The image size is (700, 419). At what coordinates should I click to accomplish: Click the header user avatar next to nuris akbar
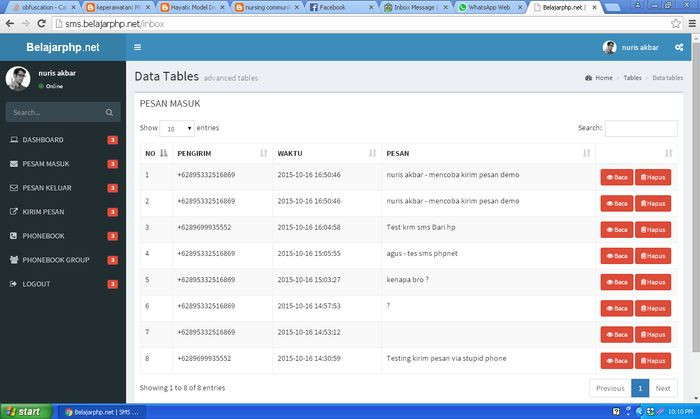[x=609, y=47]
